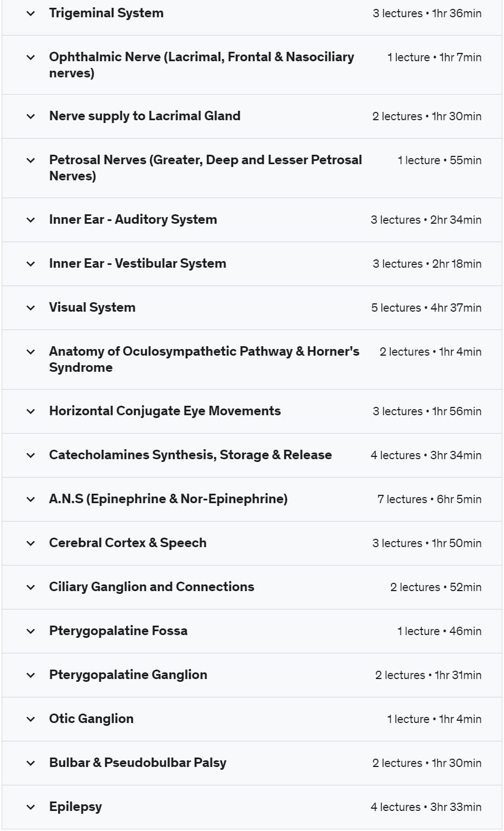The image size is (504, 831).
Task: Click Otic Ganglion's '1 lecture • 1hr 4min'
Action: point(434,719)
